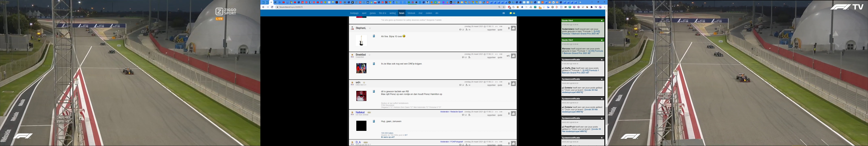Quote Breekfast's post
This screenshot has width=868, height=146.
[500, 57]
